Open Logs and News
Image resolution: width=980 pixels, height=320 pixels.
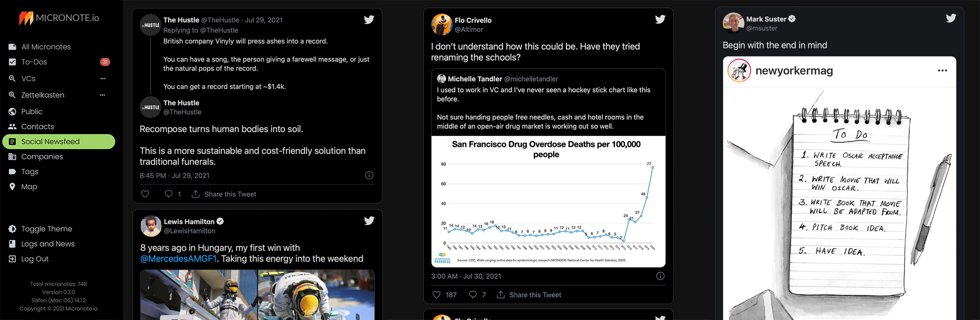pos(48,244)
